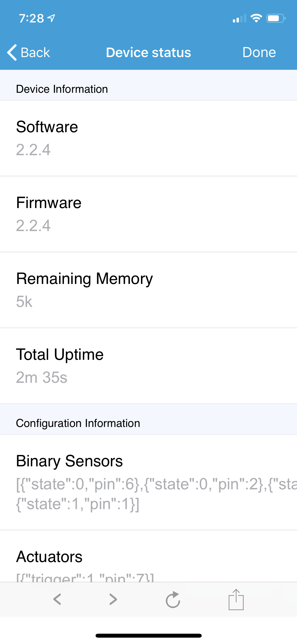The image size is (297, 644).
Task: Tap the Configuration Information section header
Action: click(78, 422)
